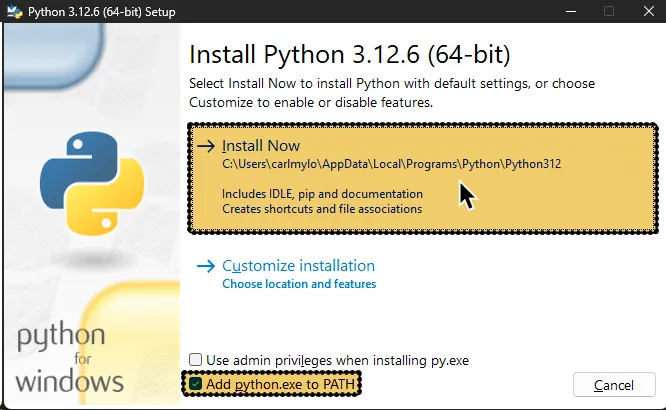The height and width of the screenshot is (410, 666).
Task: Cancel the Python setup
Action: click(x=614, y=385)
